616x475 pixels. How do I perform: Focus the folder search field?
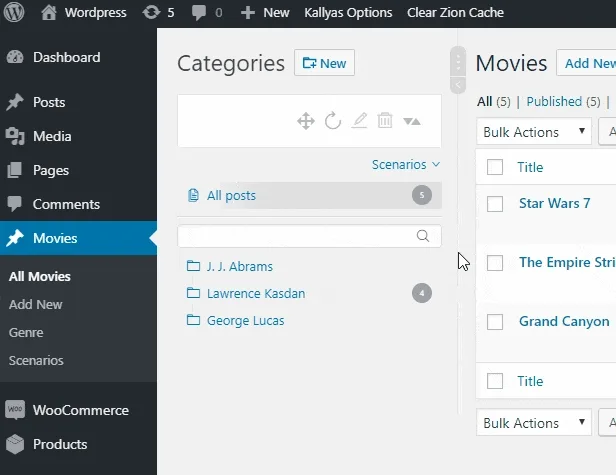309,236
